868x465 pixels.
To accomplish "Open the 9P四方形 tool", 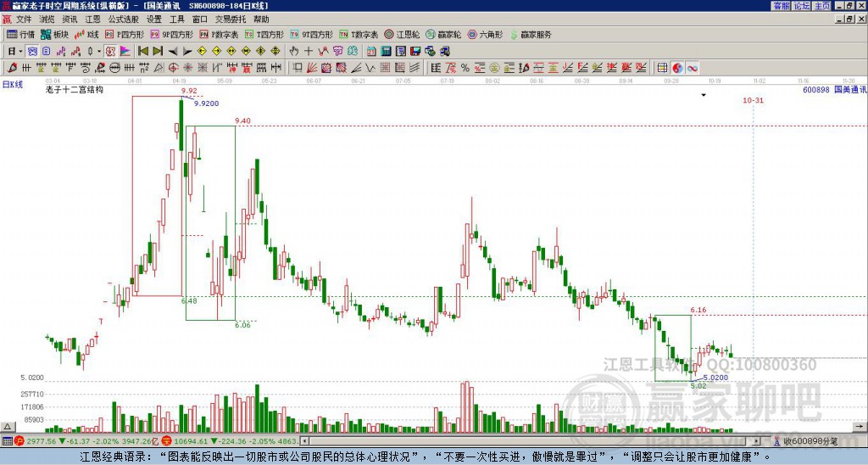I will click(x=171, y=34).
